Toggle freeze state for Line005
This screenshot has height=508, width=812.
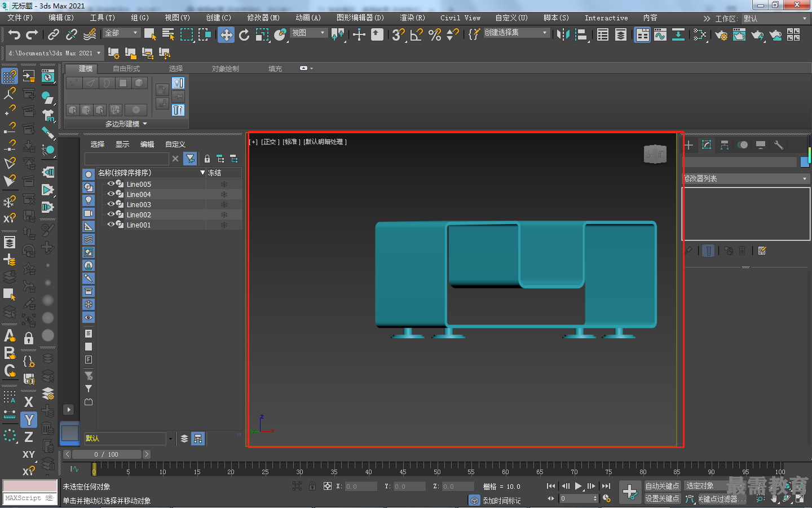(224, 185)
